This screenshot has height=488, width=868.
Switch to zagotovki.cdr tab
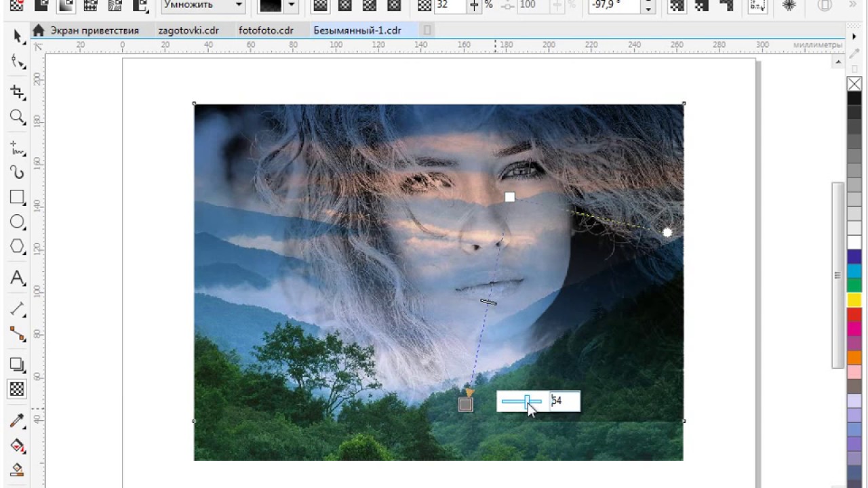[189, 30]
